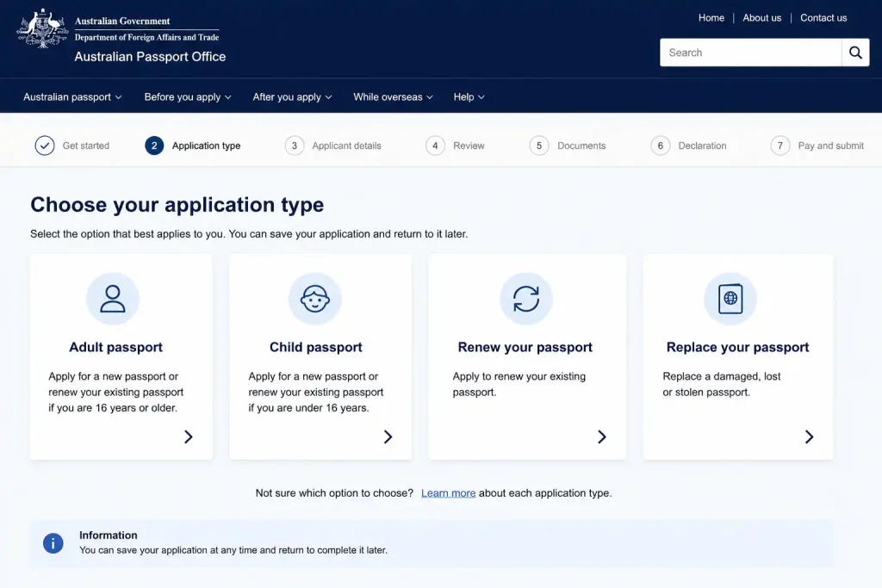
Task: Click the Child passport face icon
Action: click(x=315, y=299)
